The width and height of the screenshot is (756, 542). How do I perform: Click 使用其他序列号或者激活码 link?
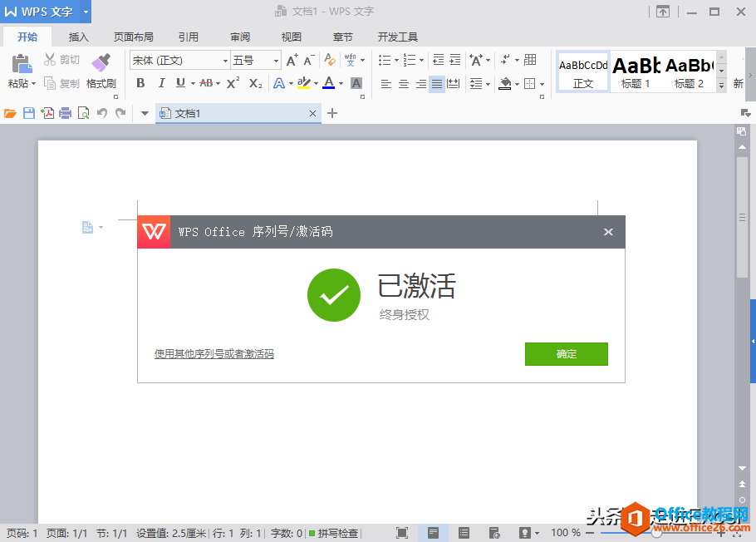tap(214, 354)
